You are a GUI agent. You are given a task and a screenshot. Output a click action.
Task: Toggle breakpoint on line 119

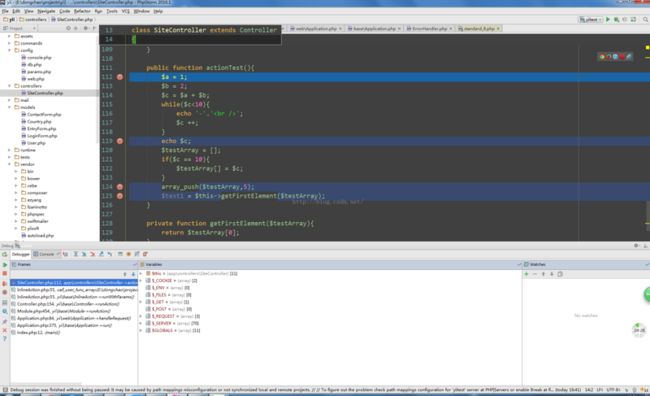[120, 141]
